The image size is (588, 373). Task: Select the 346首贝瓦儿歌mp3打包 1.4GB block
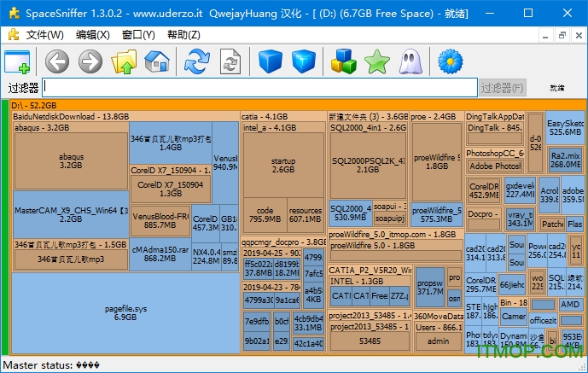pos(171,143)
